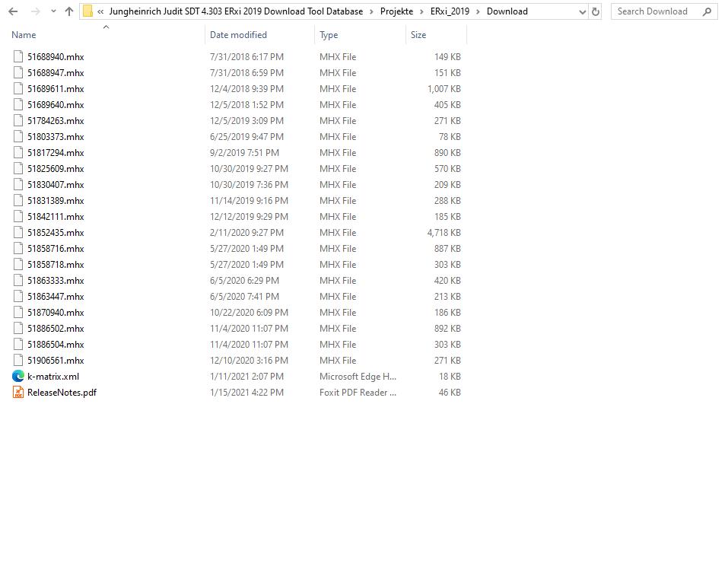Click the Microsoft Edge H... type cell

point(358,376)
